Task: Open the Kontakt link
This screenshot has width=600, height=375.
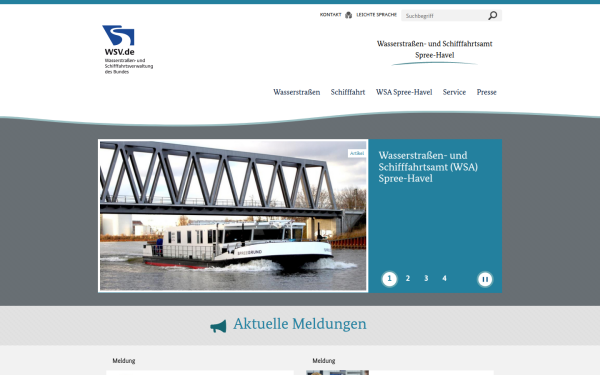Action: [330, 15]
